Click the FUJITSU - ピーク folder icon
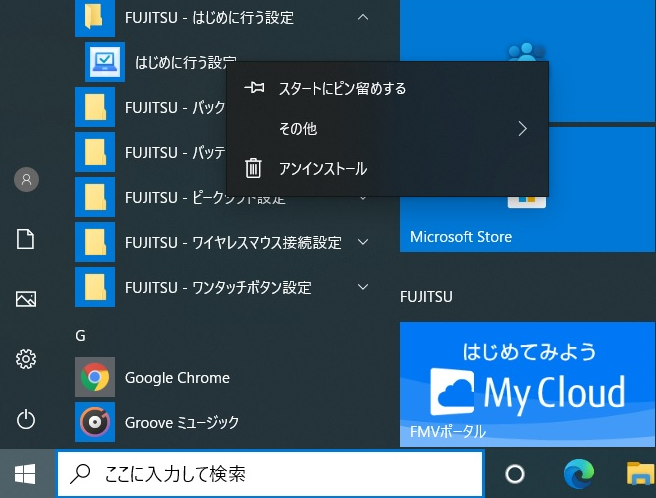This screenshot has height=498, width=656. pyautogui.click(x=95, y=197)
